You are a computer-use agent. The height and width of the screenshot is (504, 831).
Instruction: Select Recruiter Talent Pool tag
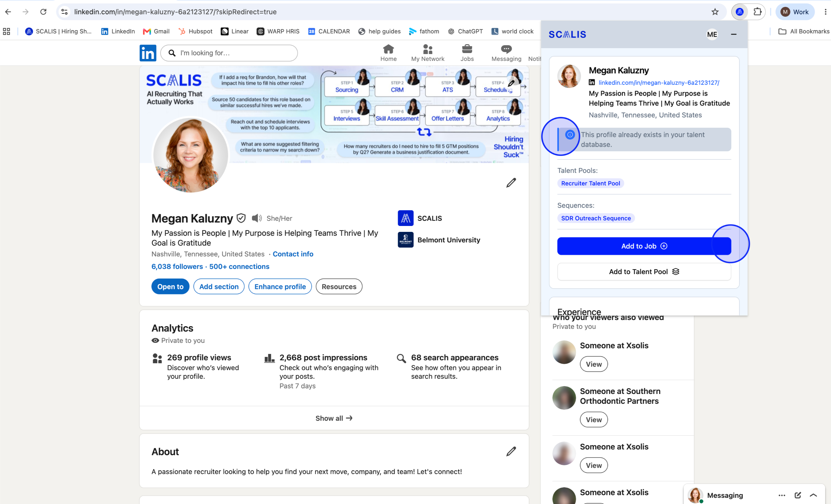pyautogui.click(x=591, y=183)
